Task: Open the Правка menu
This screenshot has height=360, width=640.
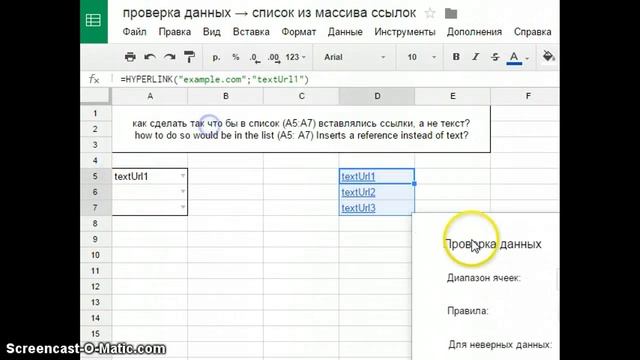Action: [175, 32]
